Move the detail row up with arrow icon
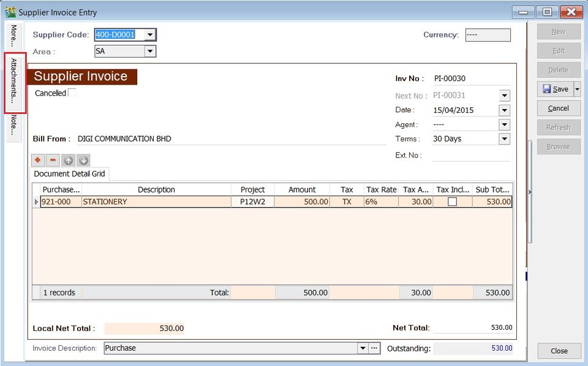 [68, 161]
